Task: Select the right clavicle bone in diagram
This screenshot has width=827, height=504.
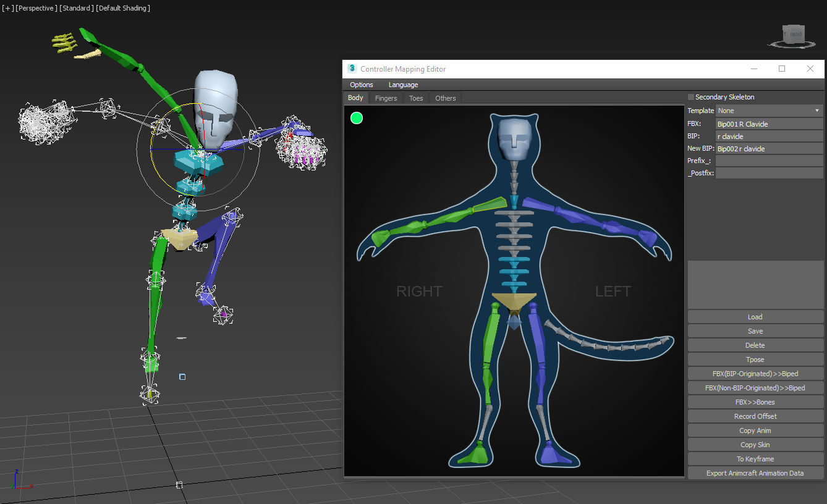Action: pos(490,204)
